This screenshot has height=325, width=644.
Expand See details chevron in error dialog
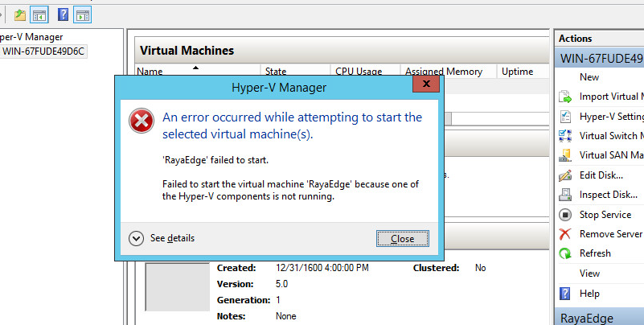(x=136, y=238)
